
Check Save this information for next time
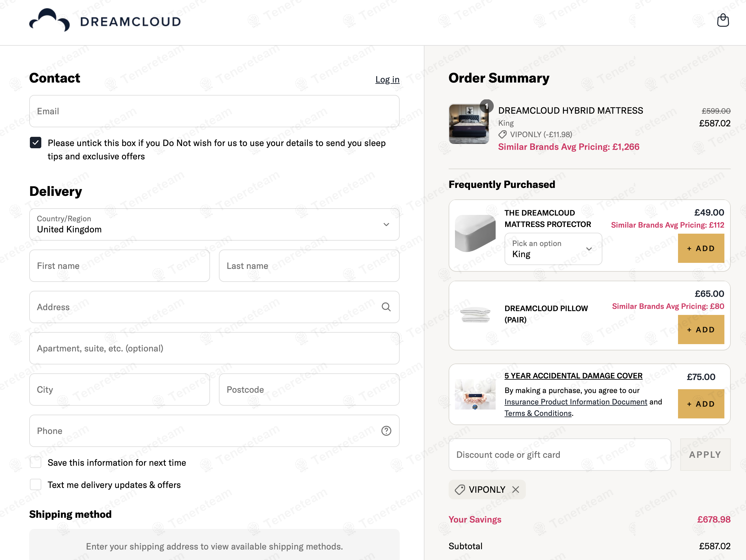coord(36,462)
